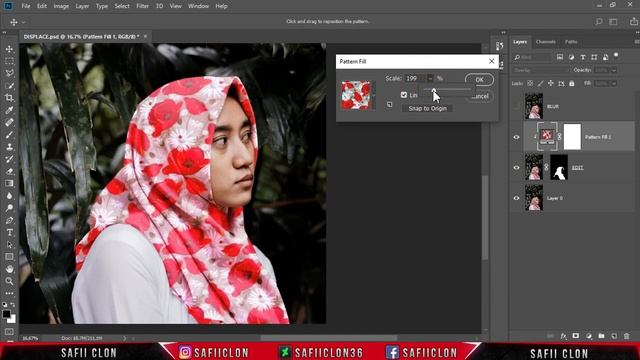640x360 pixels.
Task: Swap foreground and background colors
Action: [x=13, y=304]
